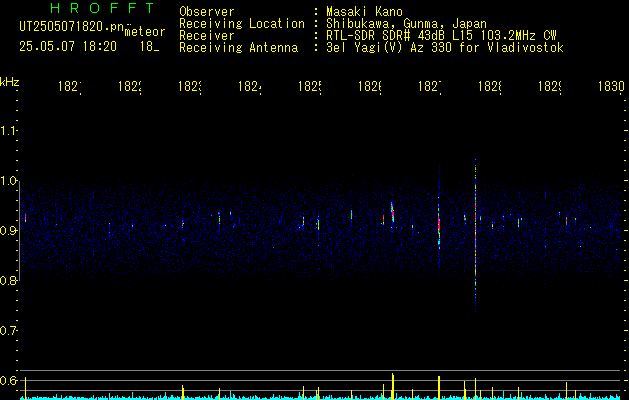
Task: Select the filename UT2505071820.pn
Action: coord(72,27)
